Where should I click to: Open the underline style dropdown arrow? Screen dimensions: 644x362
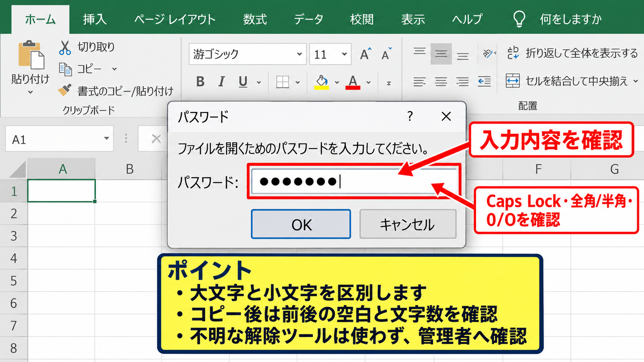click(x=259, y=82)
